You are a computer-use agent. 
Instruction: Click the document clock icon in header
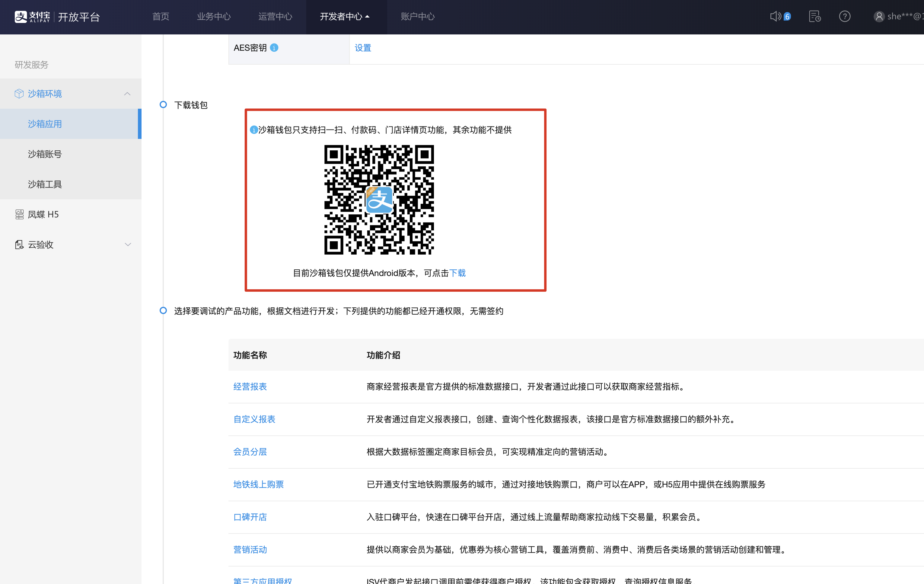tap(815, 17)
